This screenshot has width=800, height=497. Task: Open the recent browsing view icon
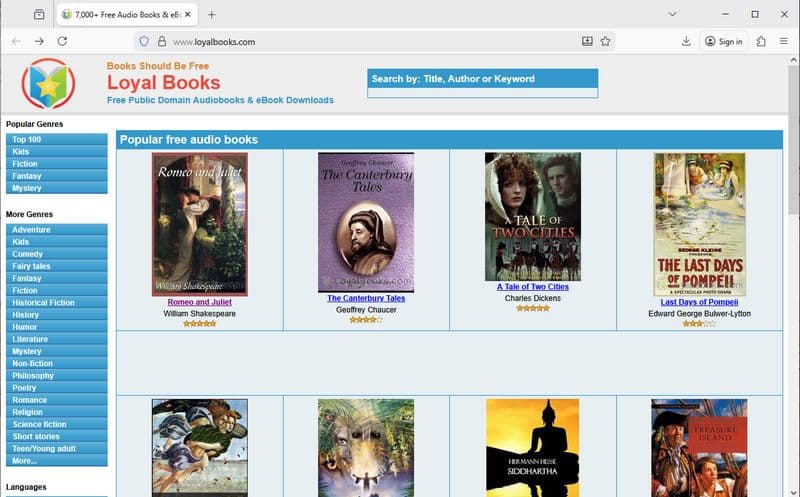pyautogui.click(x=39, y=15)
